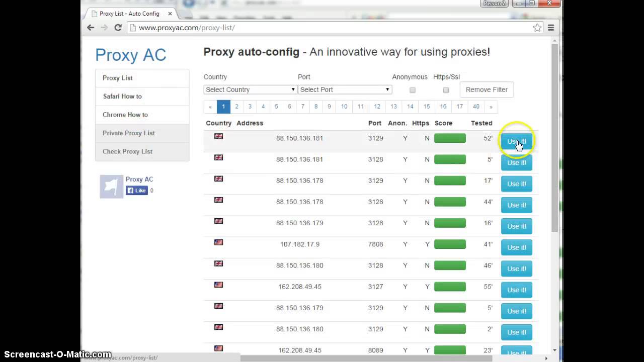Go to pagination page 17
The width and height of the screenshot is (644, 362).
[x=459, y=107]
